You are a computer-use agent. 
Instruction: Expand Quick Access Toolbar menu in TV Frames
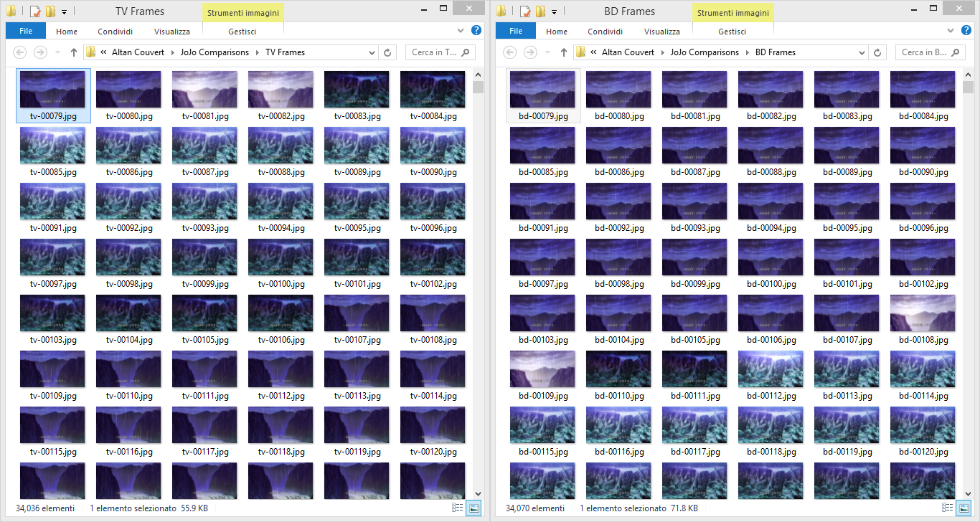(64, 12)
